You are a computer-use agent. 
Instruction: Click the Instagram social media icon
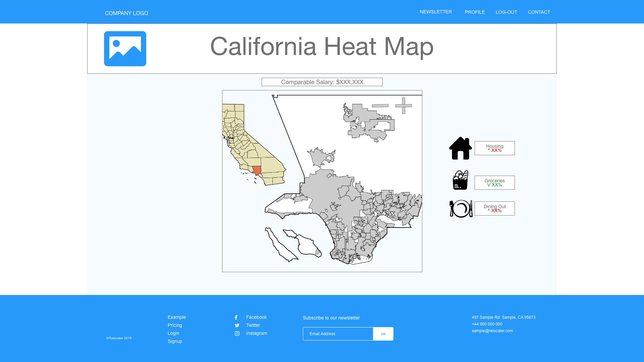pos(236,333)
